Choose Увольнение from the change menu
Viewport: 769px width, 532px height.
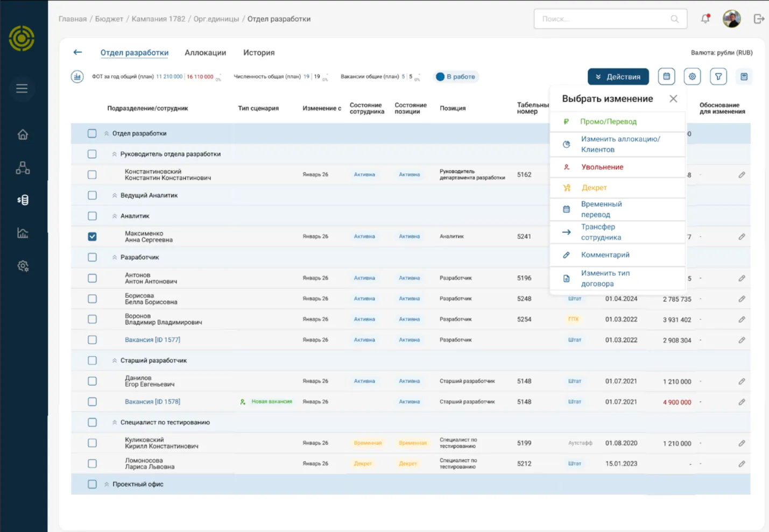click(602, 167)
